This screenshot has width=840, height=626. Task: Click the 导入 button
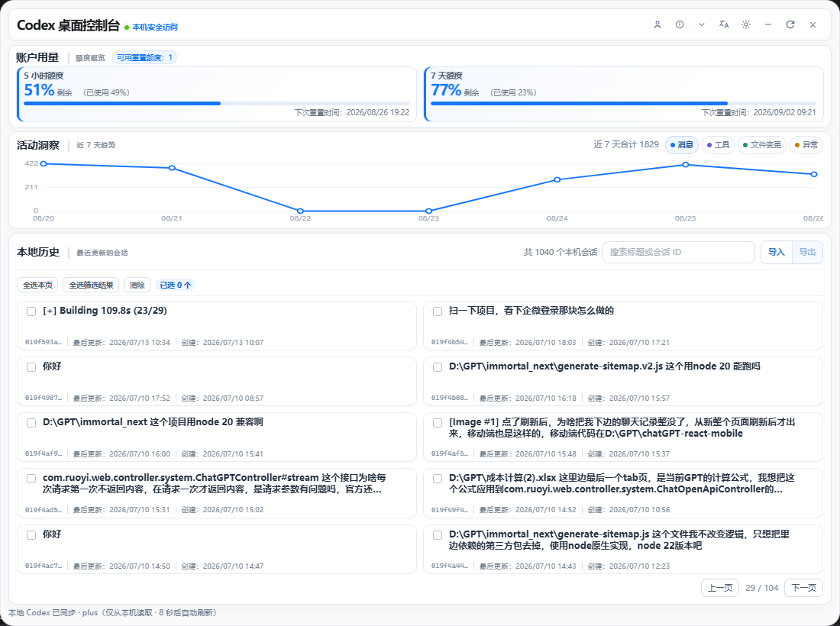777,252
